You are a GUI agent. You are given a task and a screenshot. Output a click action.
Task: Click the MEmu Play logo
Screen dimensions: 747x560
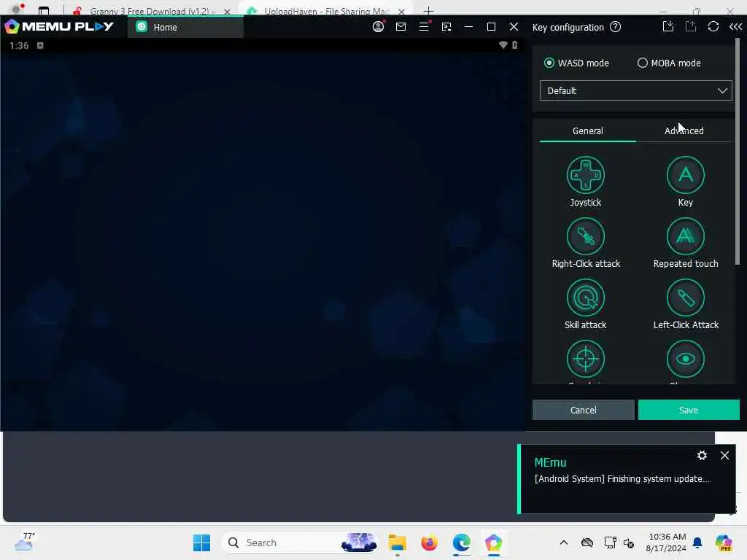coord(59,27)
